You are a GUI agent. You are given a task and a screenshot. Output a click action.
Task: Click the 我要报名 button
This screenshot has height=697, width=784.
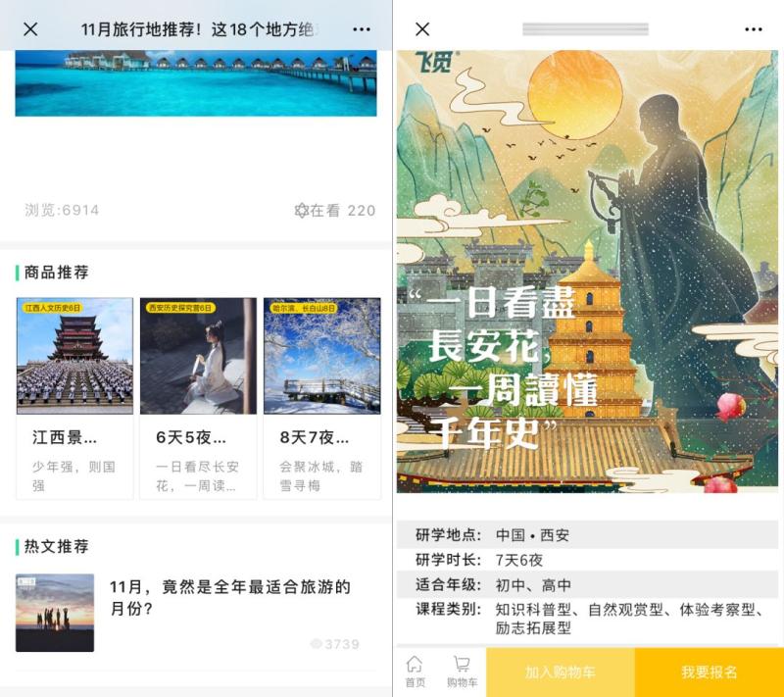(x=709, y=672)
